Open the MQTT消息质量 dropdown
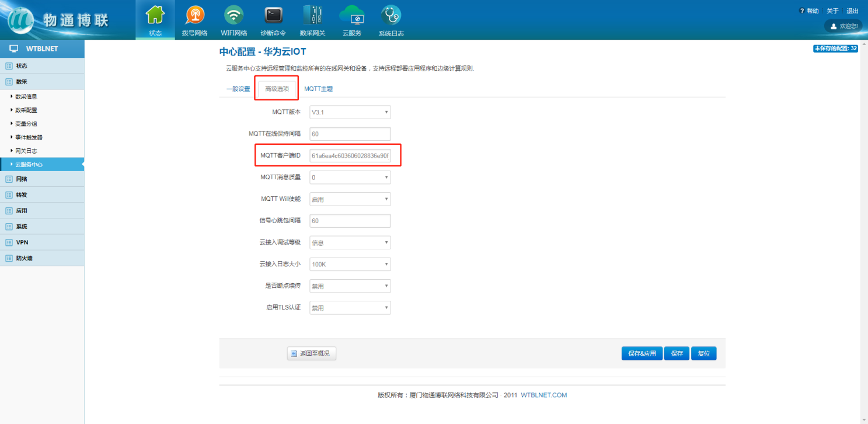Viewport: 868px width, 424px height. (x=350, y=178)
